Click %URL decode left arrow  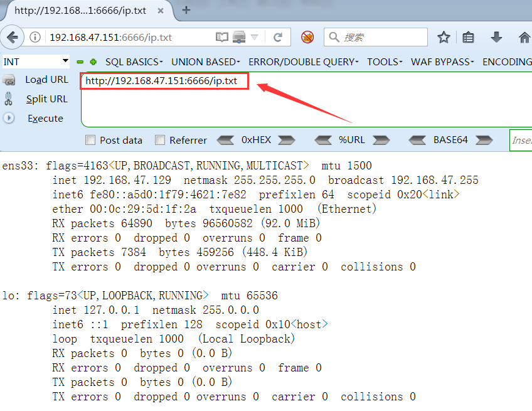coord(323,140)
